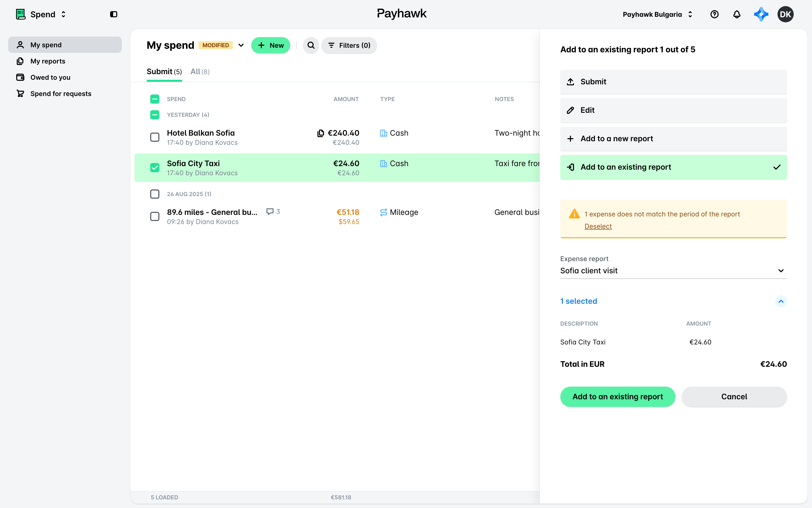Image resolution: width=812 pixels, height=508 pixels.
Task: Click the Mileage type icon
Action: click(383, 212)
